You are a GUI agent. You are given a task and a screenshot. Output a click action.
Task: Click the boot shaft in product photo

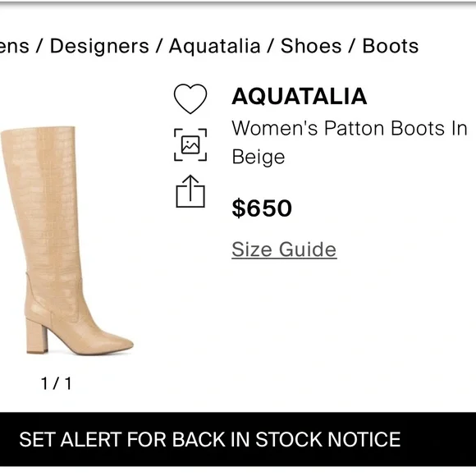[x=43, y=197]
